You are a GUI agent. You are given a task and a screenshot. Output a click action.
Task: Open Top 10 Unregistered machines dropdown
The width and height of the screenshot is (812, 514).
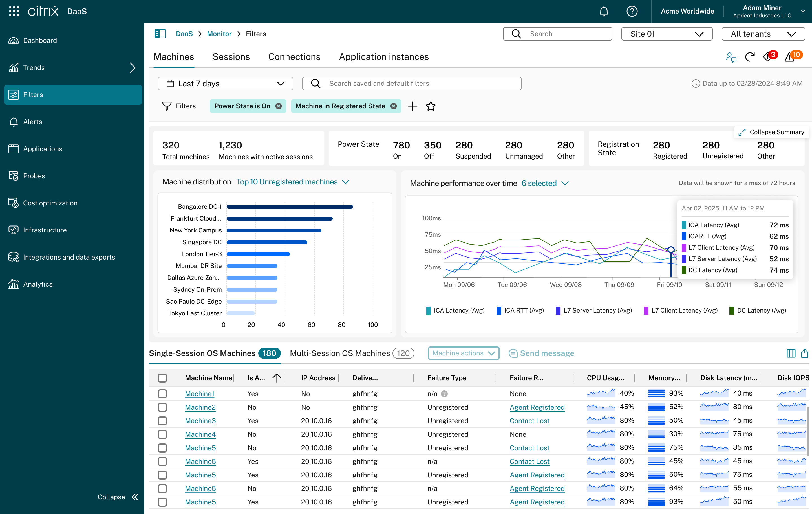click(293, 182)
